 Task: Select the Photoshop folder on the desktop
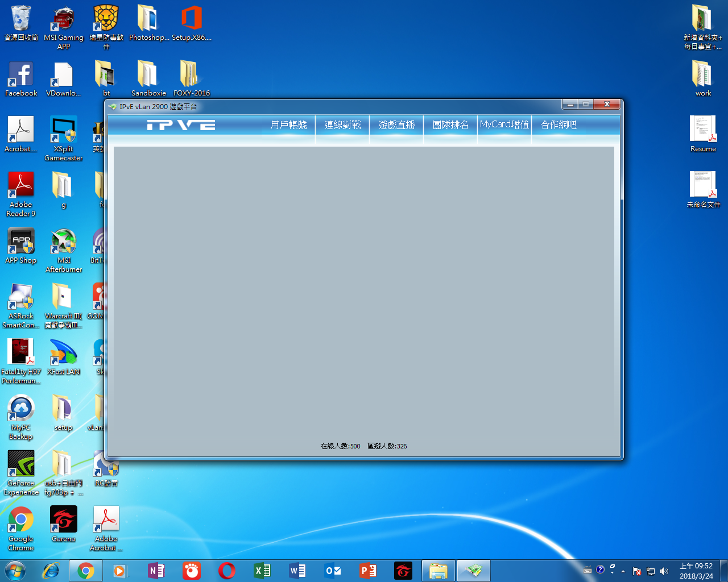pos(148,24)
